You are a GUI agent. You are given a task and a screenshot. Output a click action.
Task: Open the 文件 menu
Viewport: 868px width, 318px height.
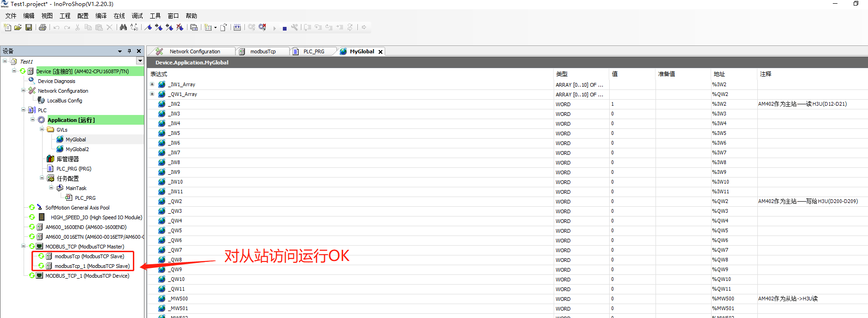[x=11, y=16]
